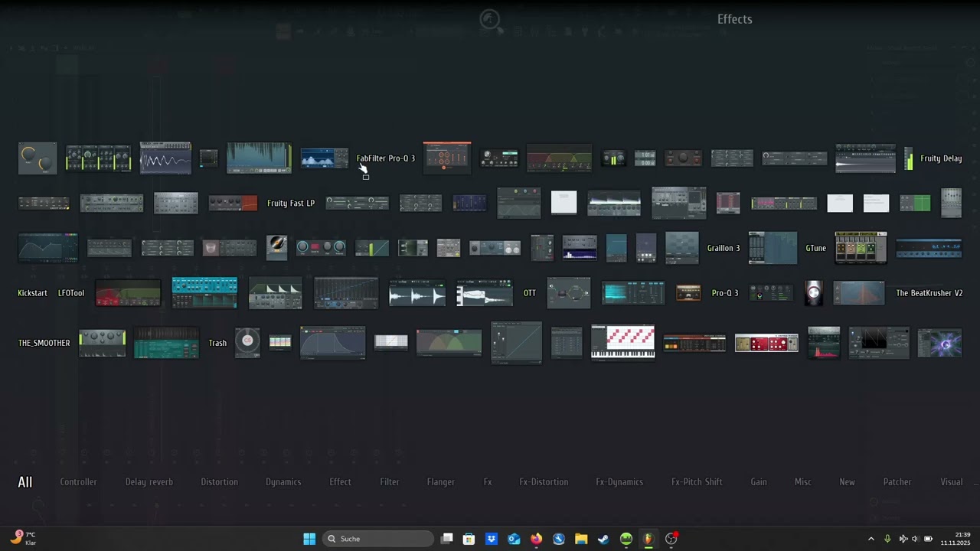Click the white glowing orb thumbnail
The width and height of the screenshot is (980, 551).
814,293
